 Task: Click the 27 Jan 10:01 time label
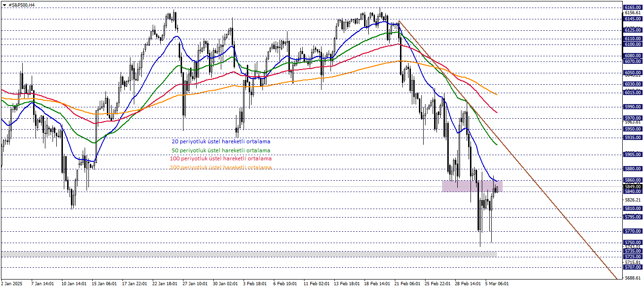(x=195, y=284)
